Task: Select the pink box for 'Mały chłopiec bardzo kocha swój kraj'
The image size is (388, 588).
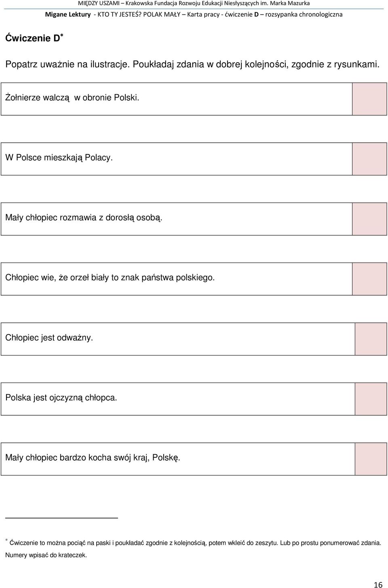Action: [x=371, y=459]
